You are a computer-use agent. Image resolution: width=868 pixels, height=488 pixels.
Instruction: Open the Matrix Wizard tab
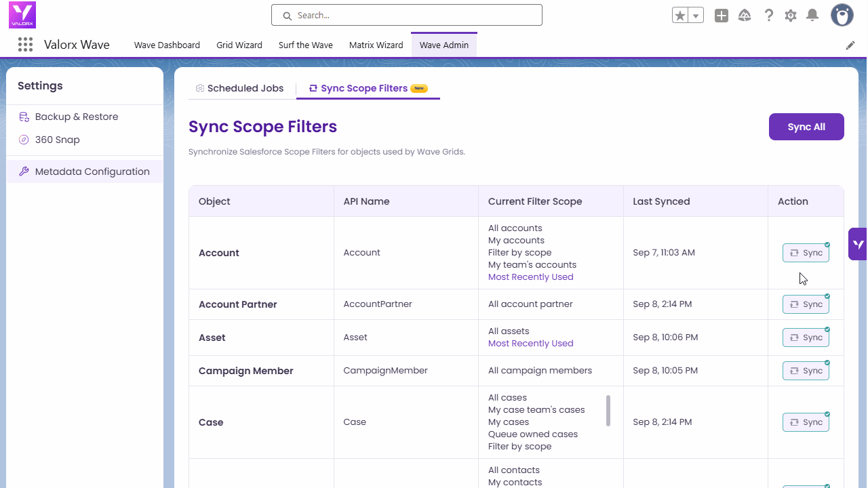tap(376, 45)
